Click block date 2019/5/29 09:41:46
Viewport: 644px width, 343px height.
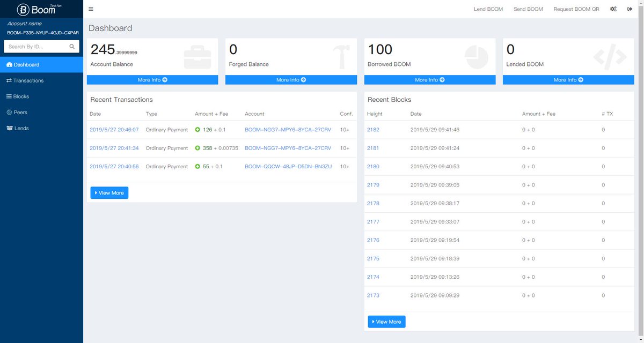435,130
